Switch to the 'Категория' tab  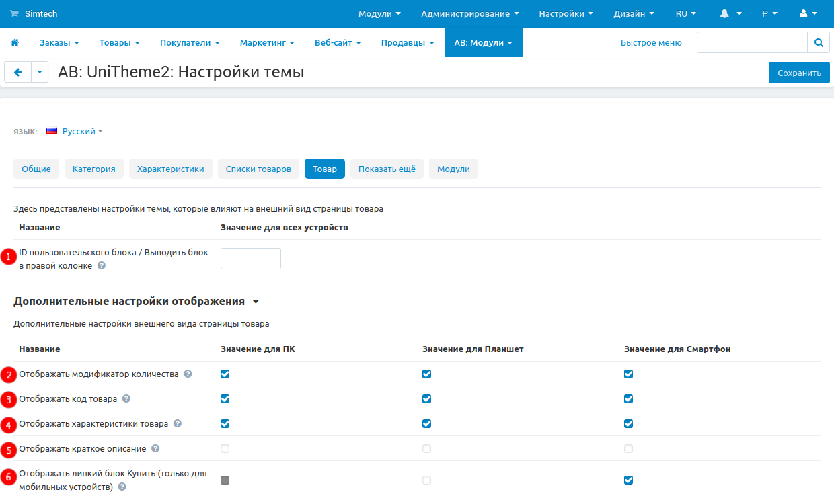coord(94,169)
